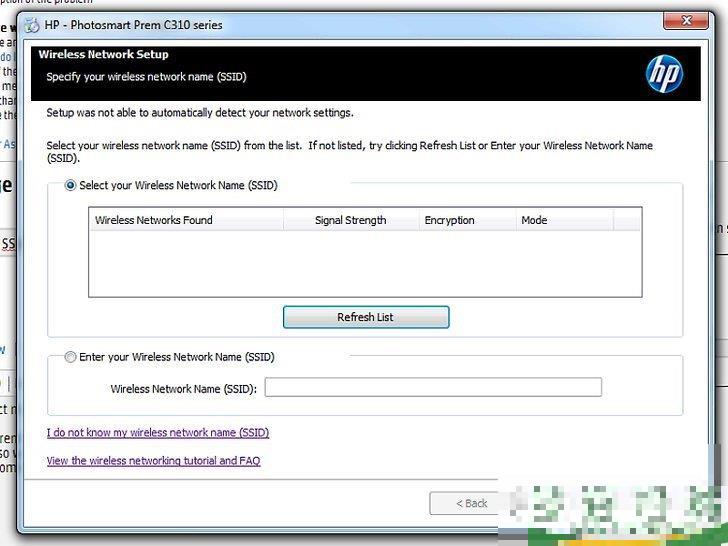View the wireless networking tutorial and FAQ
The width and height of the screenshot is (728, 546).
(x=153, y=461)
